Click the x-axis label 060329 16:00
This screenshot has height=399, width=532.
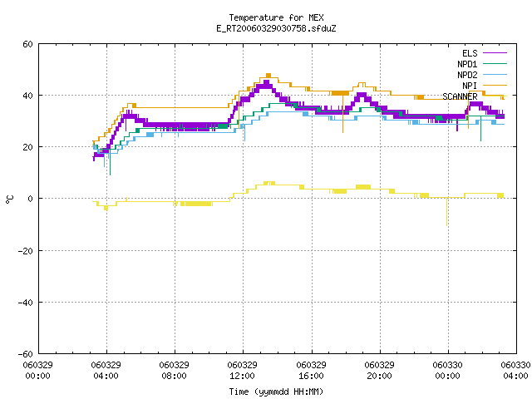311,371
